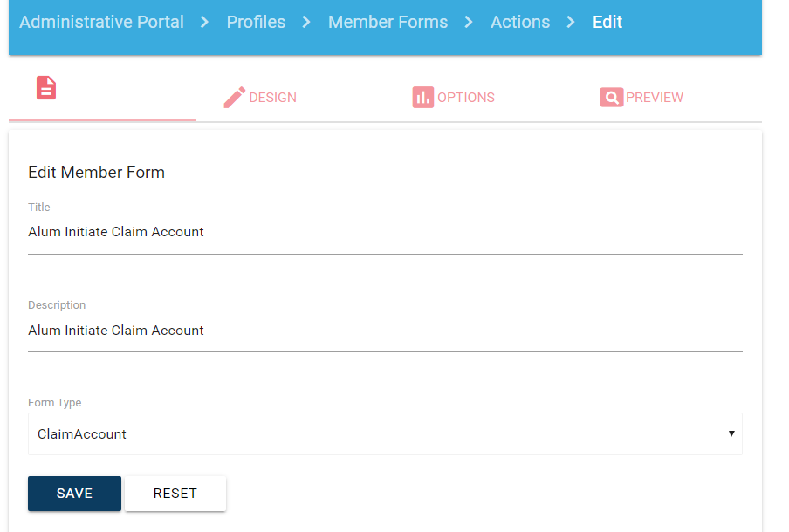Expand the Form Type dropdown arrow

[x=731, y=433]
